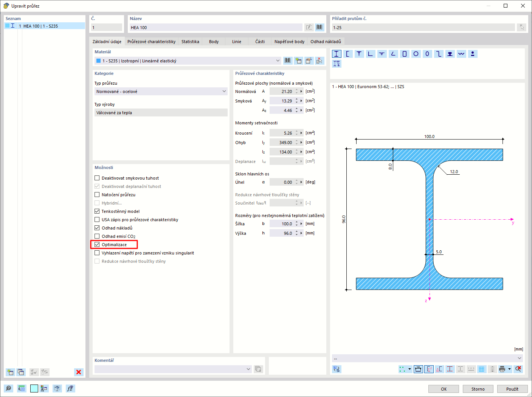532x397 pixels.
Task: Show shear center icon in preview toolbar
Action: [x=439, y=369]
